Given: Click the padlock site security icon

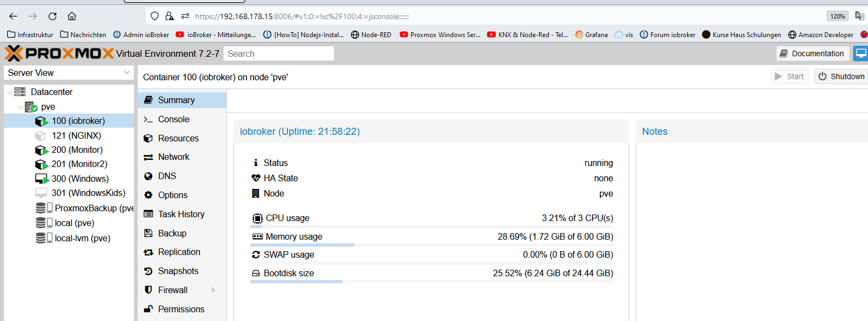Looking at the screenshot, I should [x=169, y=16].
